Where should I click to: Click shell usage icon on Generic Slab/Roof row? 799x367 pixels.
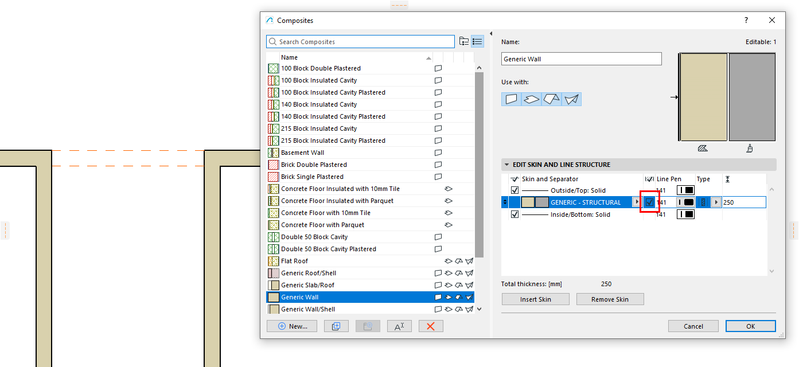(x=469, y=285)
